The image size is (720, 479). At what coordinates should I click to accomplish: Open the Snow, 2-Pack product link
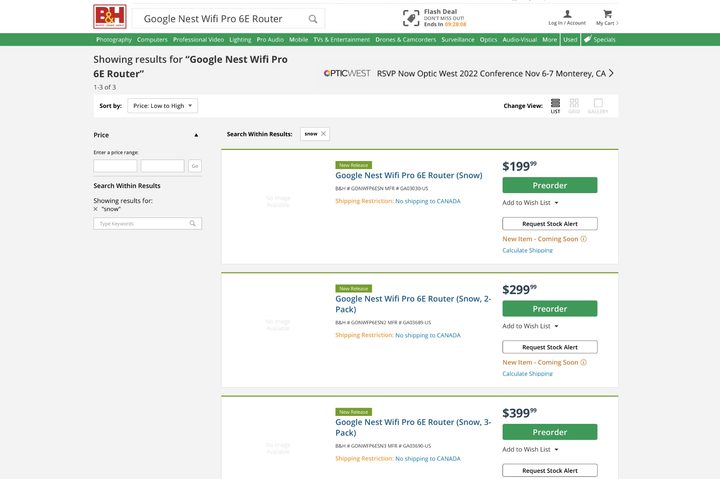413,304
